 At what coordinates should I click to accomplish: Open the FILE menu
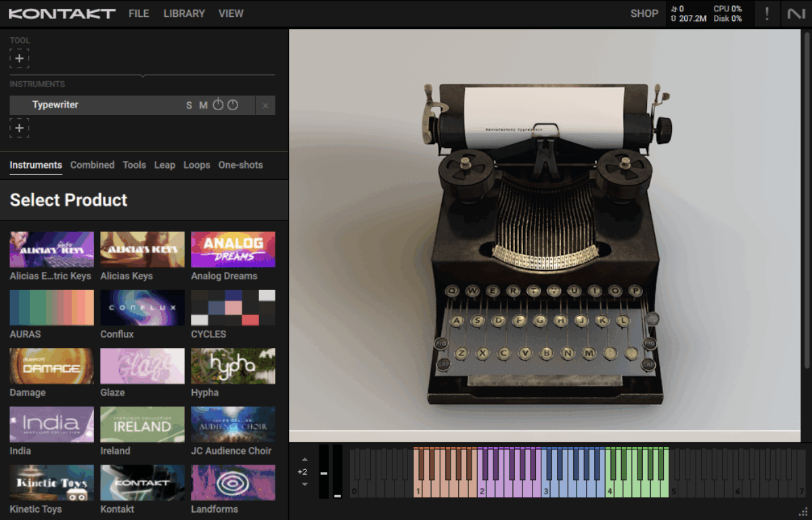(139, 14)
